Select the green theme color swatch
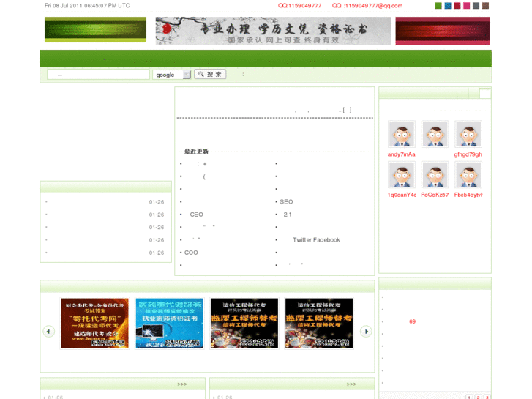Image resolution: width=532 pixels, height=399 pixels. point(438,5)
